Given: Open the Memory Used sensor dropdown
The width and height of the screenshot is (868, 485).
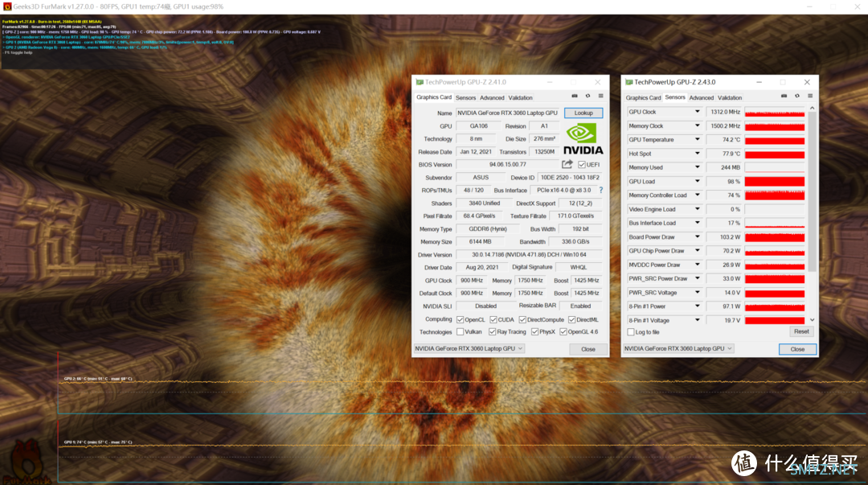Looking at the screenshot, I should tap(697, 167).
